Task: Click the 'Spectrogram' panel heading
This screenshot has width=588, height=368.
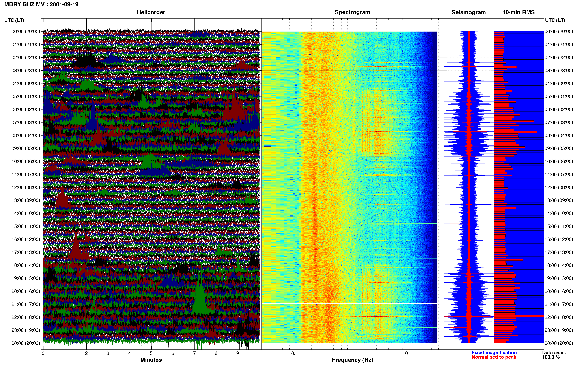Action: tap(352, 12)
